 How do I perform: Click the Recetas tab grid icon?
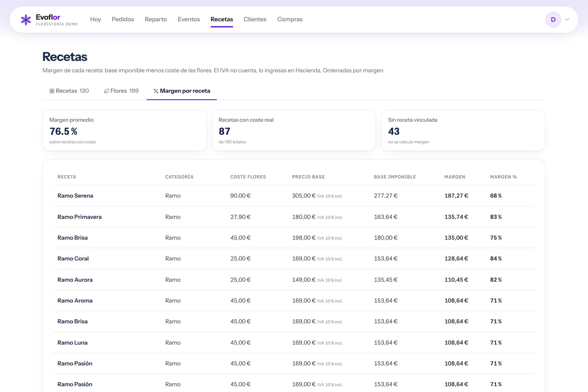(x=52, y=91)
